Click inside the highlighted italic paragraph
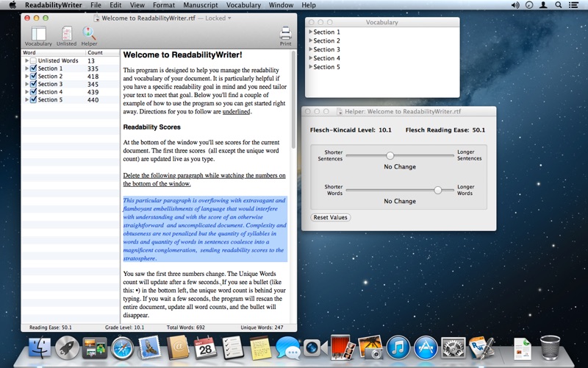 pos(205,229)
